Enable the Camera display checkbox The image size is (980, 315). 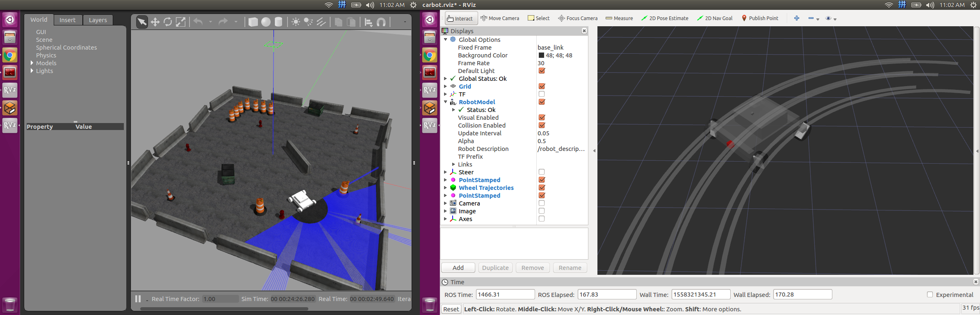click(542, 203)
